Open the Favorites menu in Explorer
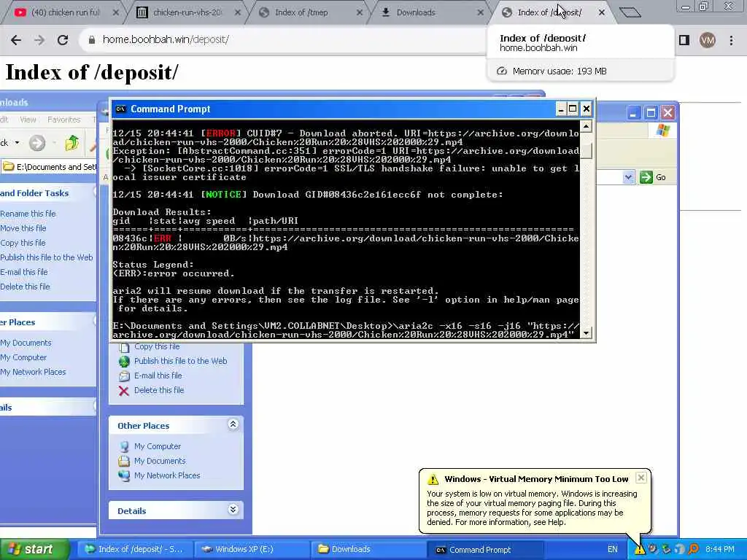This screenshot has height=560, width=747. coord(64,120)
